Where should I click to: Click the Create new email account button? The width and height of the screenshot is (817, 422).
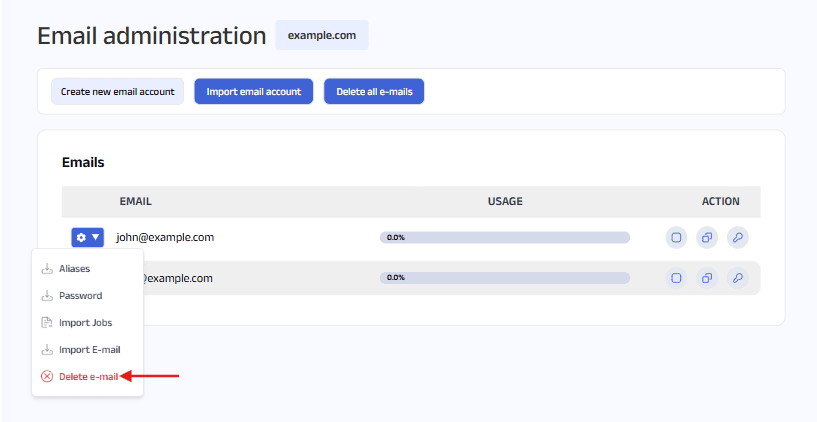tap(117, 92)
